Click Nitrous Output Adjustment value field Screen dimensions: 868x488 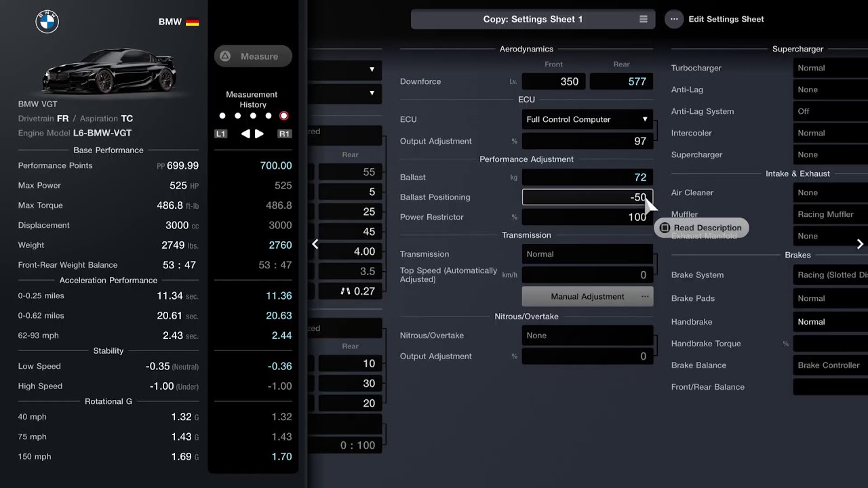587,356
